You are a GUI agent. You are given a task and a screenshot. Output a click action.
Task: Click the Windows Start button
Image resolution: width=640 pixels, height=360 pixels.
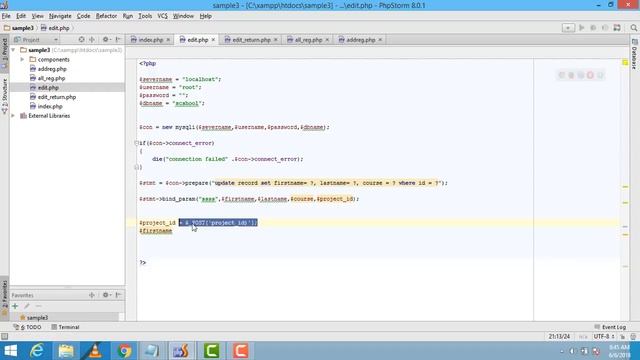click(x=10, y=351)
